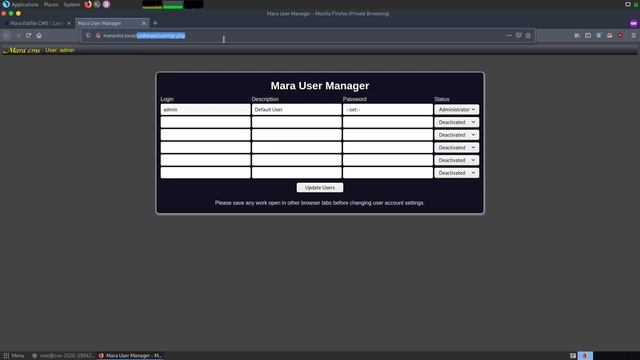Click the red extension icon in the toolbar
Image resolution: width=640 pixels, height=360 pixels.
(x=620, y=36)
